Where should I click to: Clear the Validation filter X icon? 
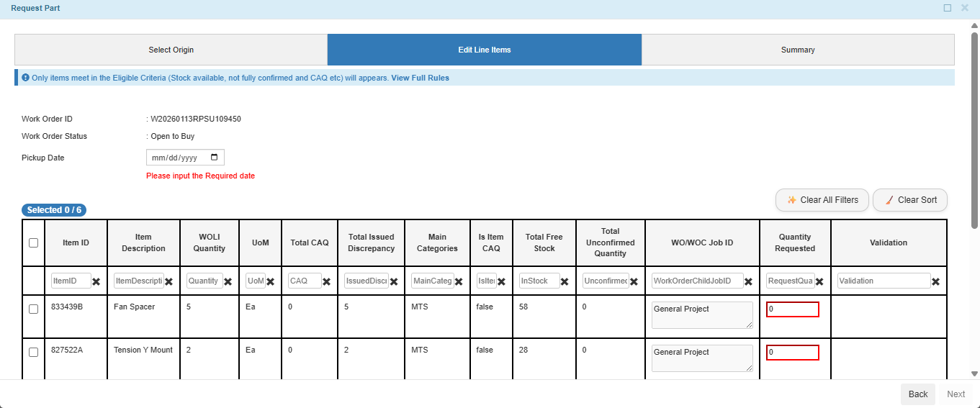pos(935,282)
